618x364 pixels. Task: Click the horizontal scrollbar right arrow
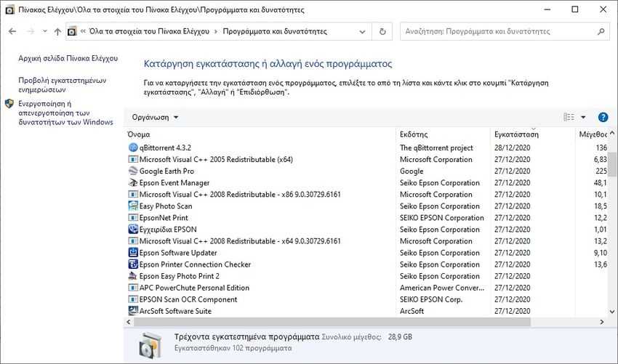click(602, 322)
